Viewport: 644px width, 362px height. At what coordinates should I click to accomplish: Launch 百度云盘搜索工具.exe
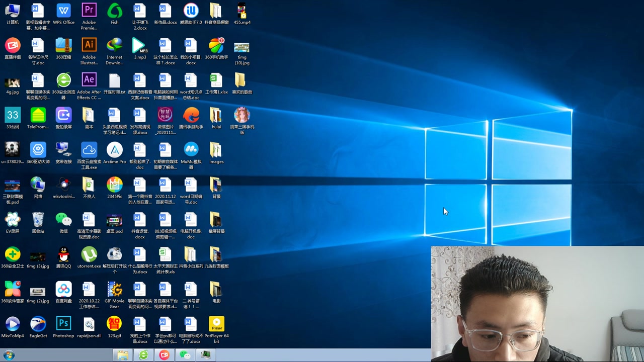point(89,155)
